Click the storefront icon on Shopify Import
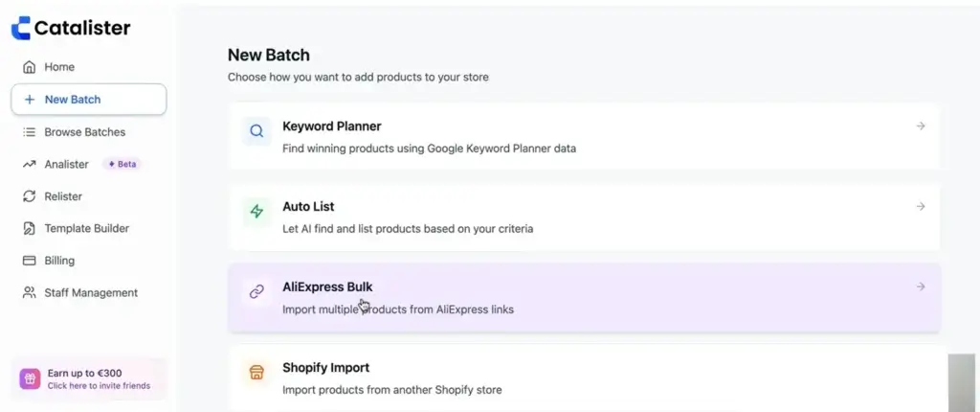 click(256, 373)
